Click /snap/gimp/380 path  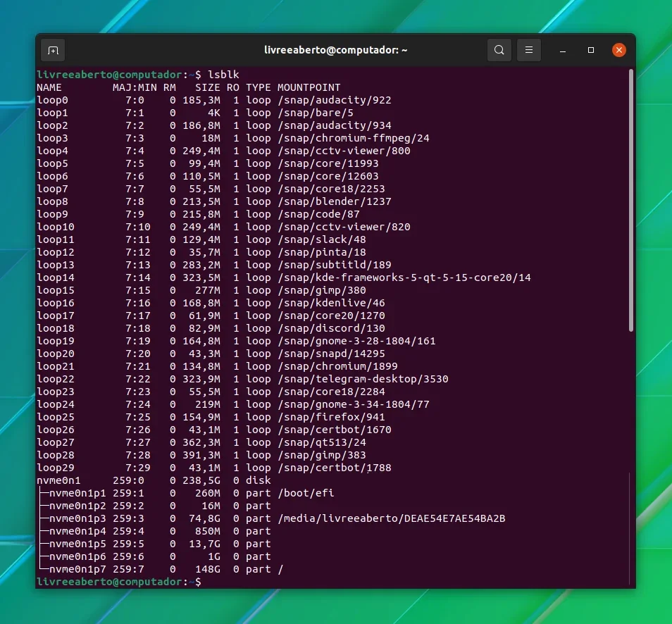coord(322,290)
